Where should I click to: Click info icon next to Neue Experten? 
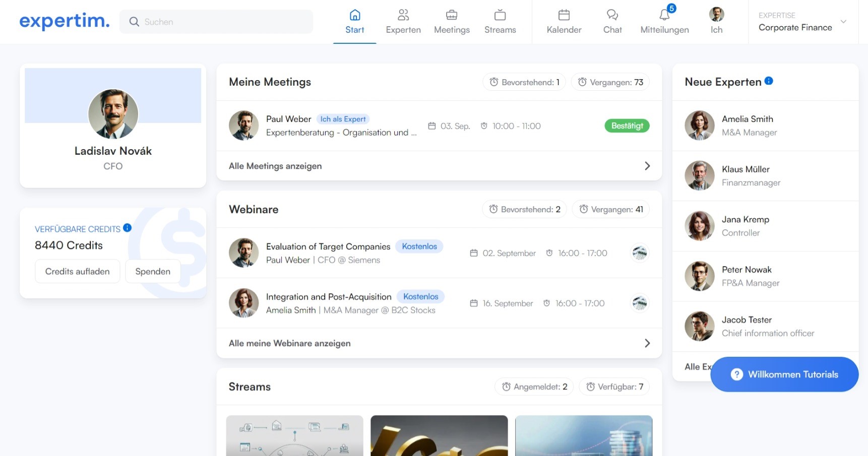click(769, 81)
